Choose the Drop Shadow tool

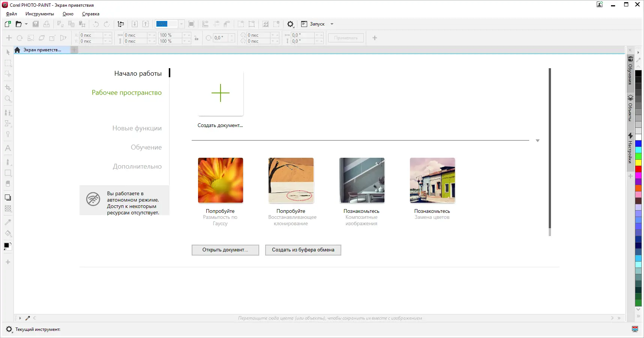pos(8,197)
